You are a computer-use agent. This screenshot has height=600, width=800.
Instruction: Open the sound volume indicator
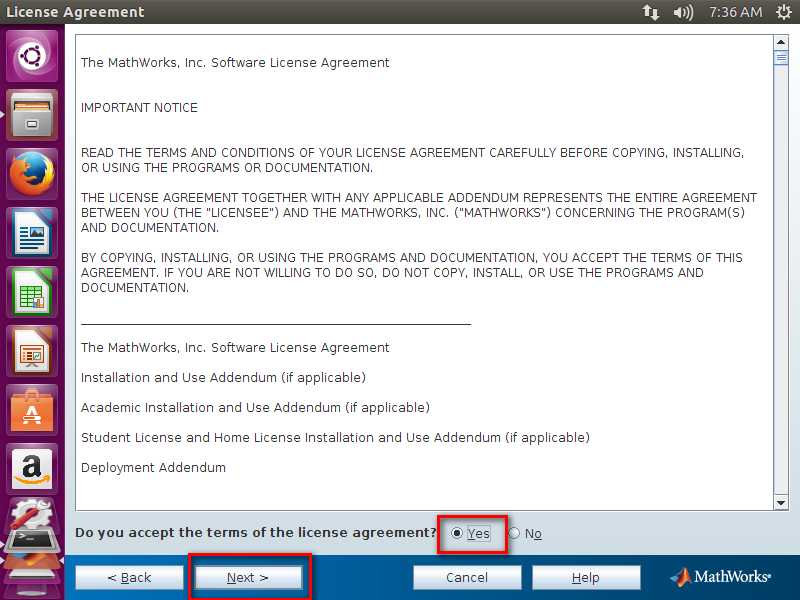tap(683, 12)
